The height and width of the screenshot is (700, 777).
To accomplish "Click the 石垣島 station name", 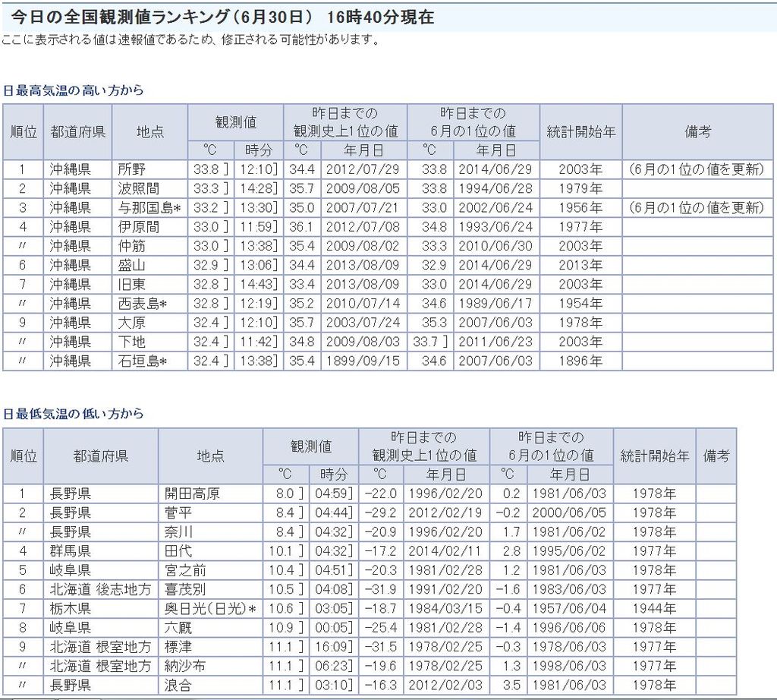I will [142, 361].
